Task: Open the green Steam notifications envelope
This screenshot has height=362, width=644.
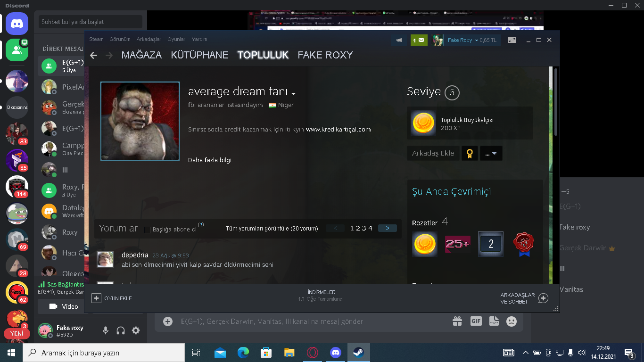Action: tap(419, 41)
